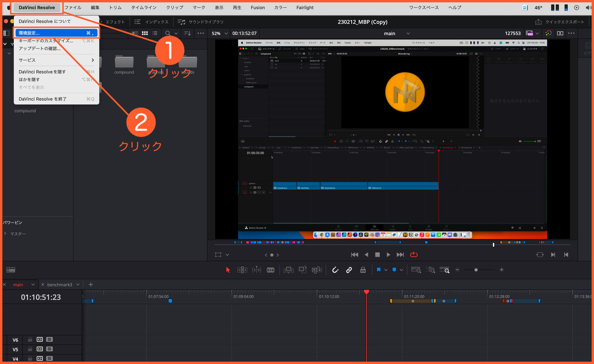
Task: Open the timeline view options icon
Action: [x=11, y=270]
